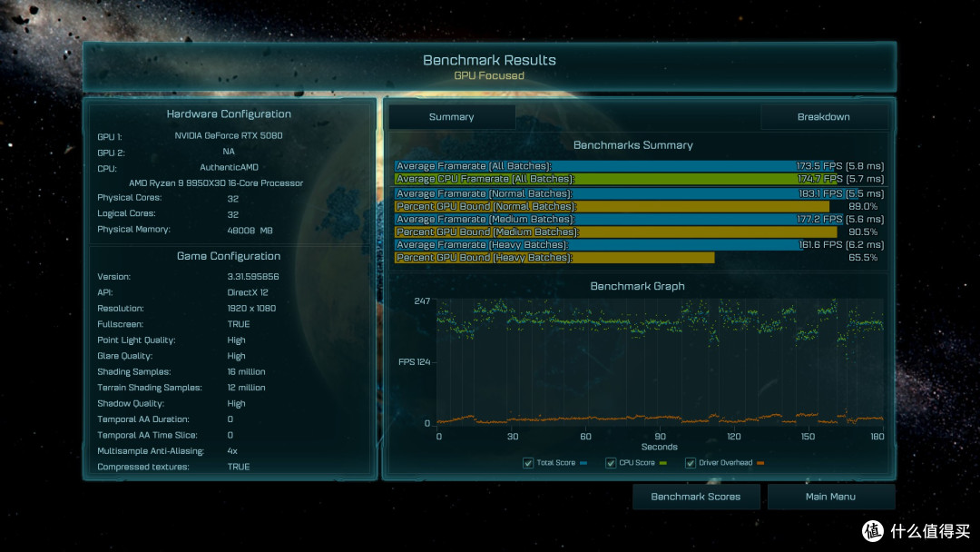Click the 'Compressed textures:' label

pos(143,467)
